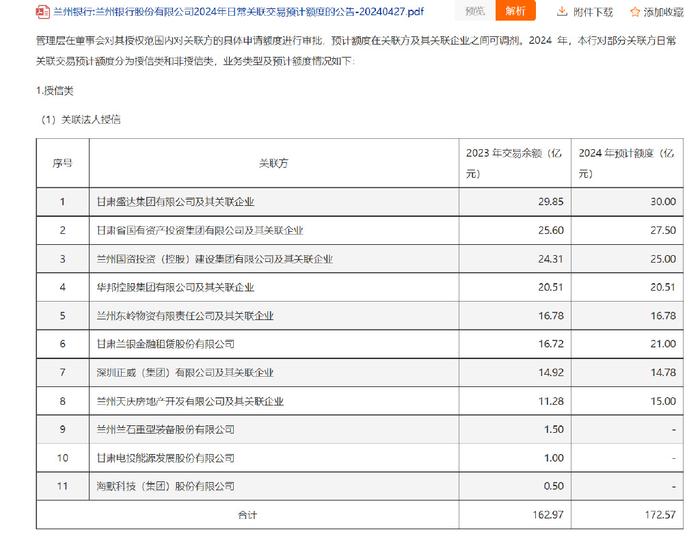Select the 关联方 column header

pyautogui.click(x=274, y=163)
